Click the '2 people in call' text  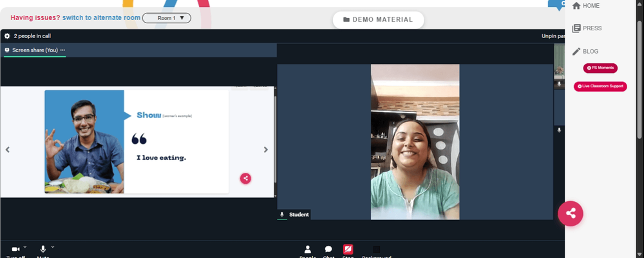pos(32,36)
